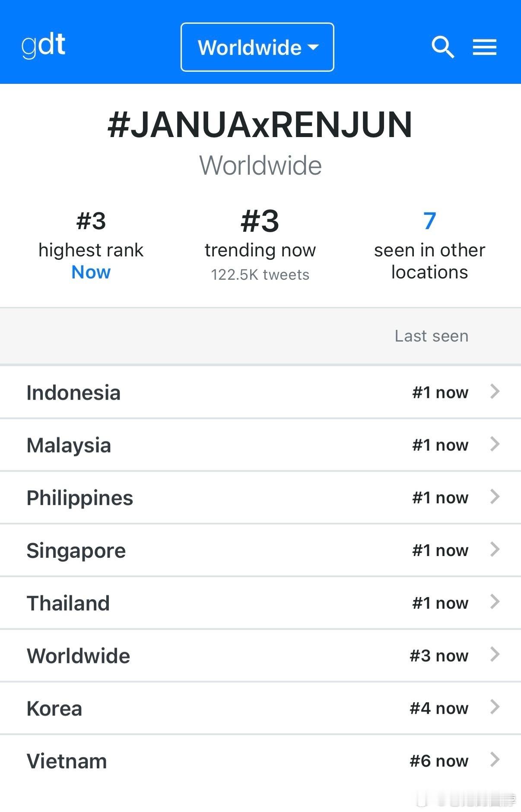Expand the Indonesia row chevron
The image size is (521, 812).
point(495,392)
